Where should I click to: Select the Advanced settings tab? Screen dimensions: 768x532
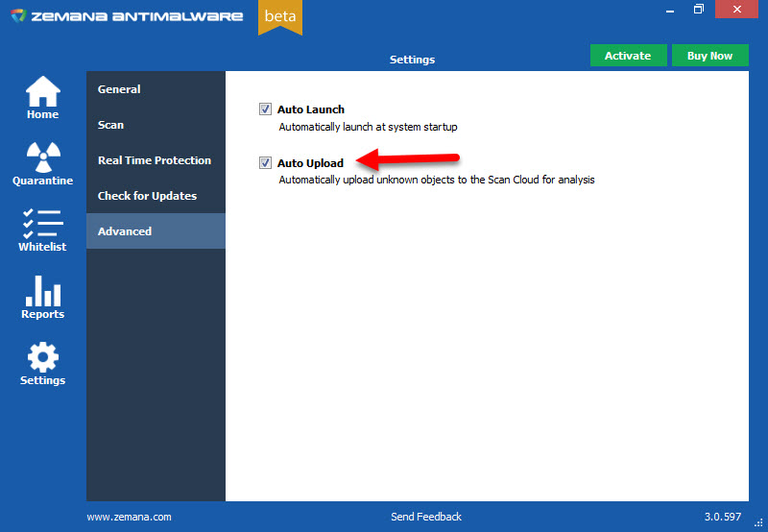[x=156, y=230]
